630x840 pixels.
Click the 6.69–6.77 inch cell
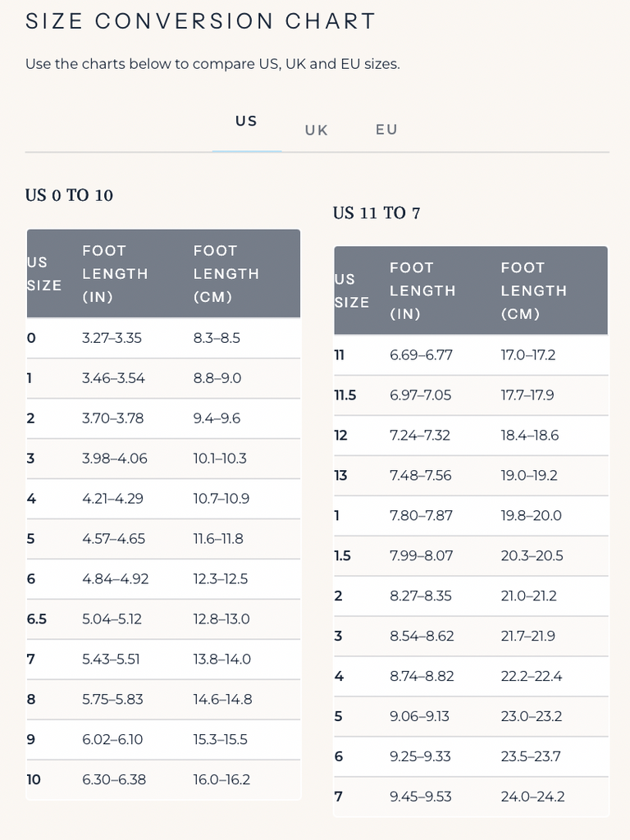coord(421,355)
